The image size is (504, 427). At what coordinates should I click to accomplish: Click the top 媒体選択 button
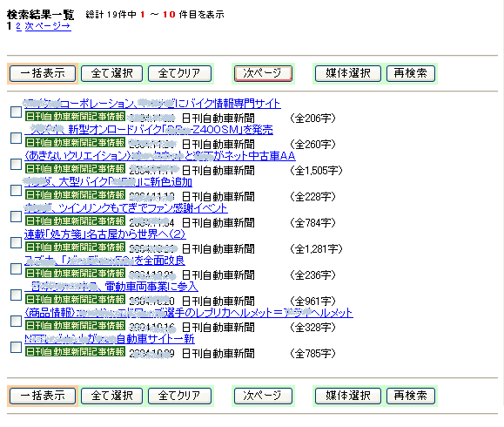348,73
